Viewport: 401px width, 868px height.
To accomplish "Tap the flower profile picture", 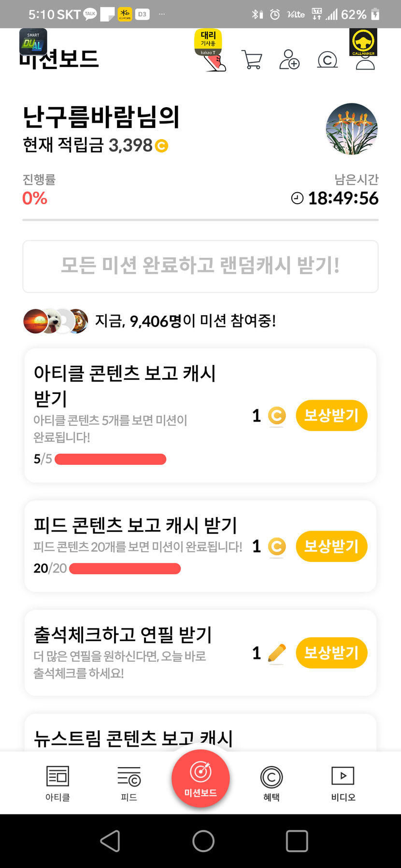I will click(352, 129).
